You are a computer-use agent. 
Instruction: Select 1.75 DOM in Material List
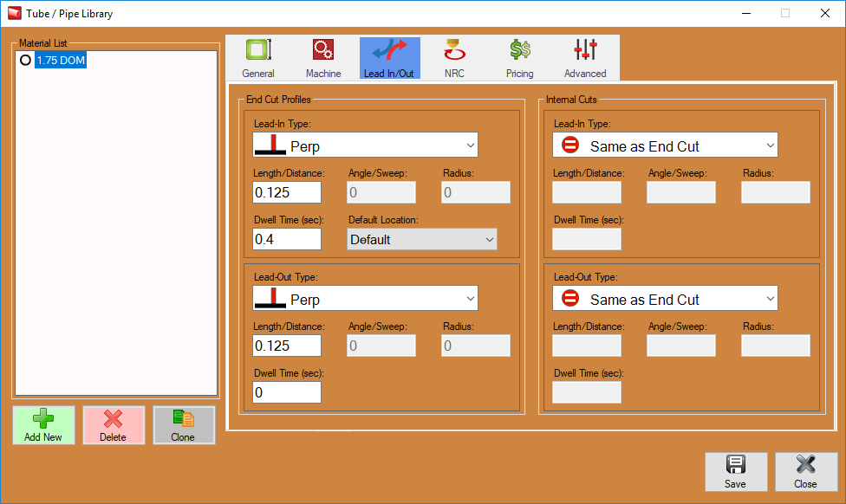(x=60, y=61)
